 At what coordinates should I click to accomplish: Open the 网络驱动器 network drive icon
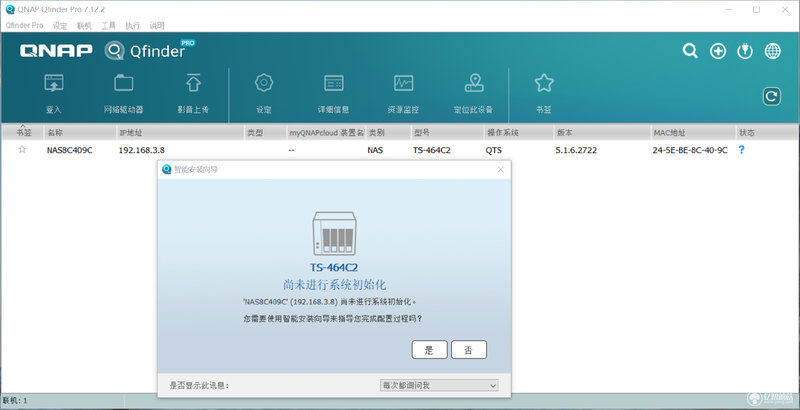(x=123, y=83)
